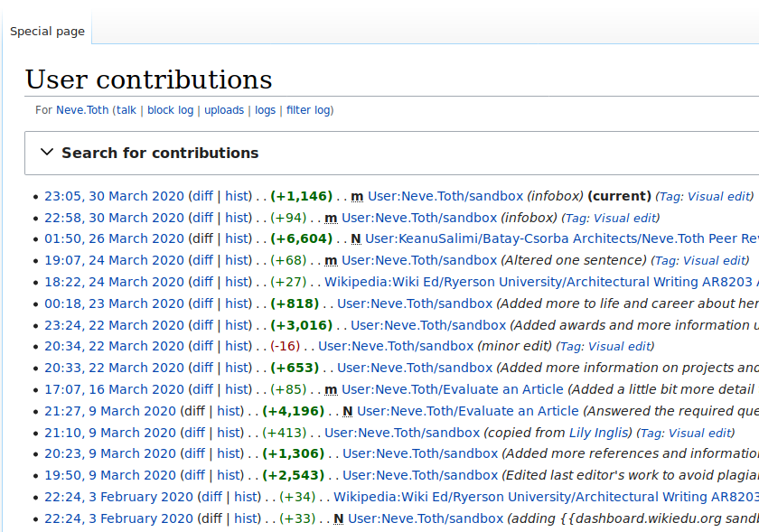View diff of the 19:50, 9 March edit
Screen dimensions: 759x532
tap(194, 475)
